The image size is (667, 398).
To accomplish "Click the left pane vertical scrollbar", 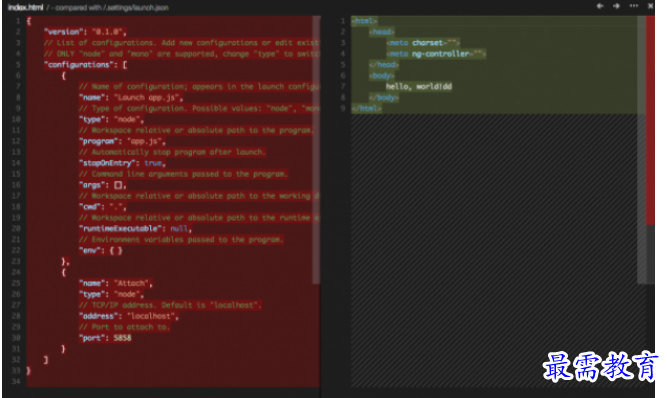I will click(316, 150).
